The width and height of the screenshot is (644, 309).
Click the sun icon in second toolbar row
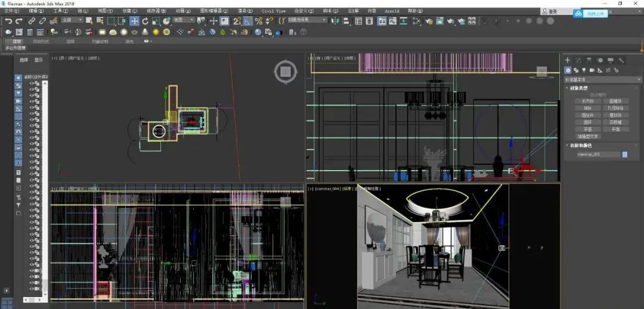(156, 32)
